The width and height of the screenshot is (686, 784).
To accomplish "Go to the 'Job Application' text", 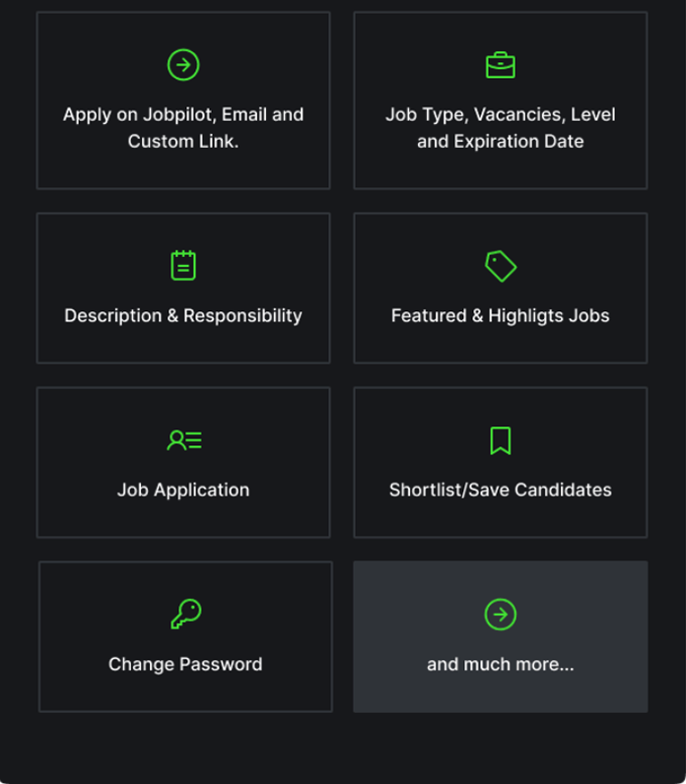I will tap(183, 490).
